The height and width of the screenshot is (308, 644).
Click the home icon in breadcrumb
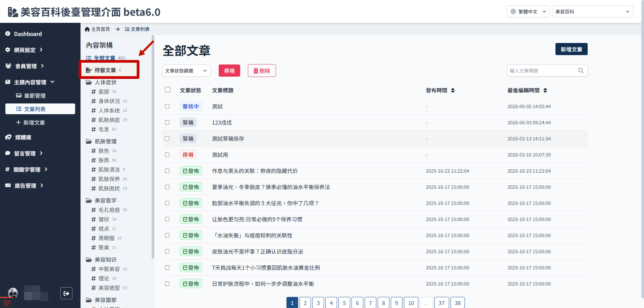tap(87, 29)
